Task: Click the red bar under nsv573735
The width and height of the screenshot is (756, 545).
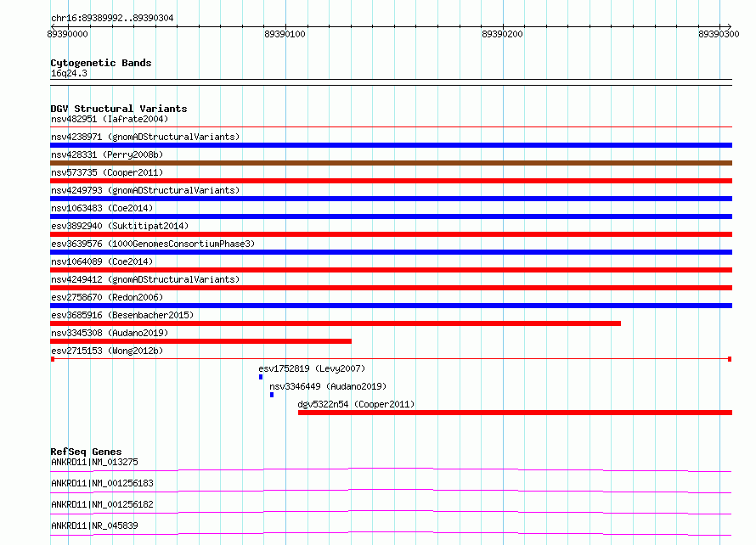Action: pos(391,181)
